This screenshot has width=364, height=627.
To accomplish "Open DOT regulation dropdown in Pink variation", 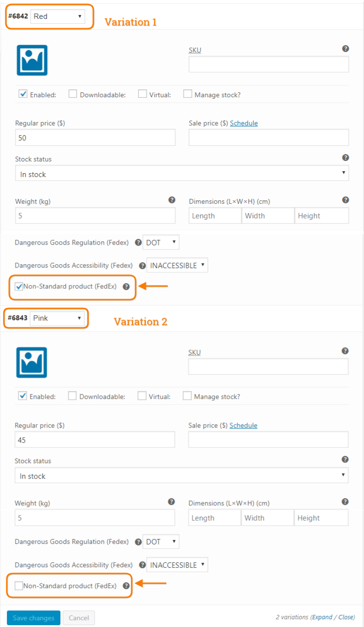I will pyautogui.click(x=161, y=541).
